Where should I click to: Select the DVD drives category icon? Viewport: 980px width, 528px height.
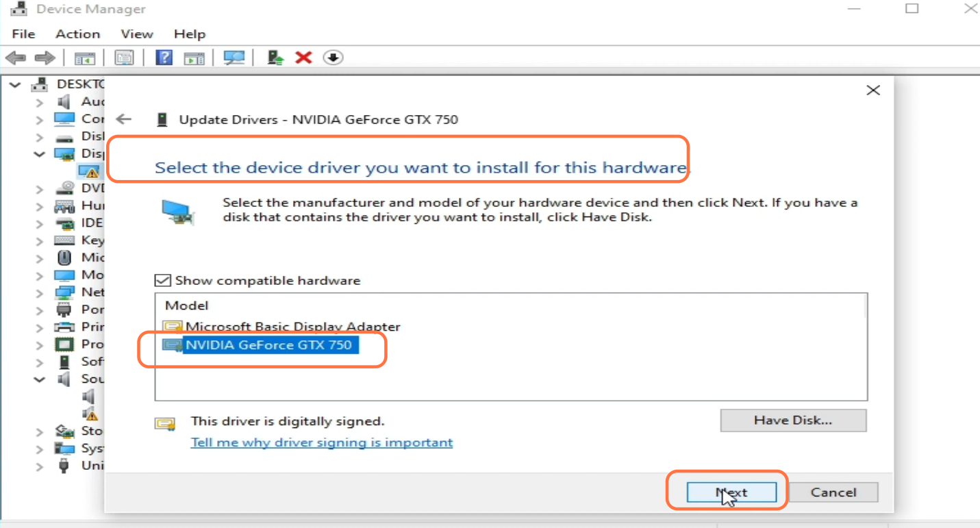click(64, 188)
